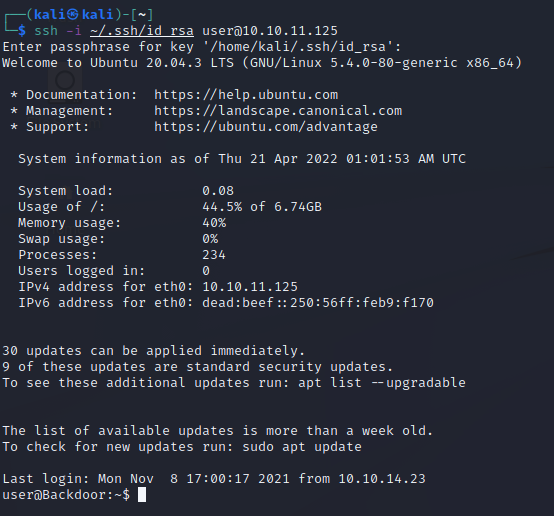Click the IPv6 address dead:beef::250:56ff:feb9:f170
554x516 pixels.
pyautogui.click(x=318, y=303)
